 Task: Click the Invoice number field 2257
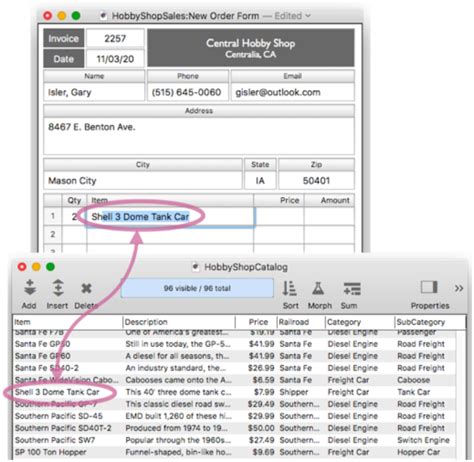pos(115,38)
